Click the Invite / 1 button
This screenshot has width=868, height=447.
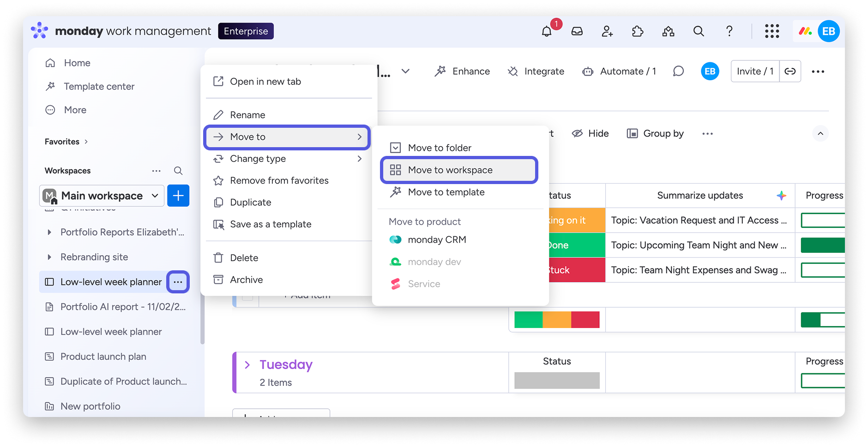754,71
